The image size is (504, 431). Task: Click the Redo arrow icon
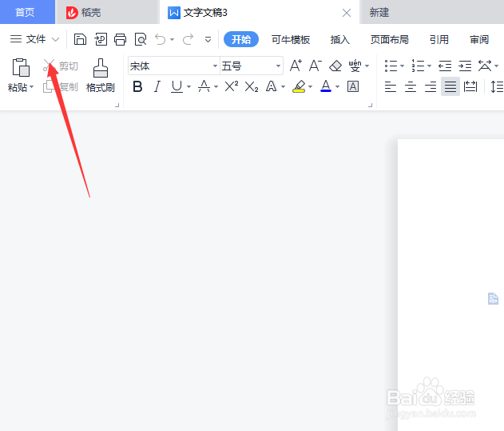coord(188,40)
